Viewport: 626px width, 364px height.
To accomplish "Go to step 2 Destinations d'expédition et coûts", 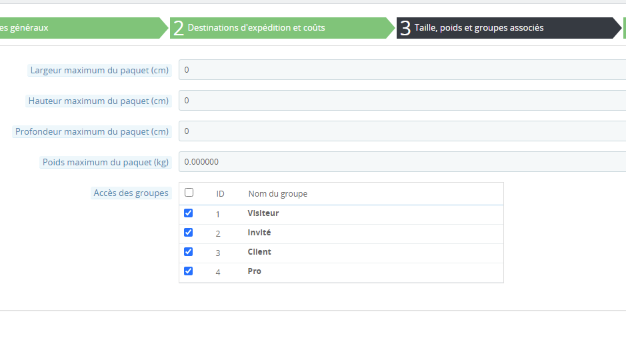I will click(280, 28).
